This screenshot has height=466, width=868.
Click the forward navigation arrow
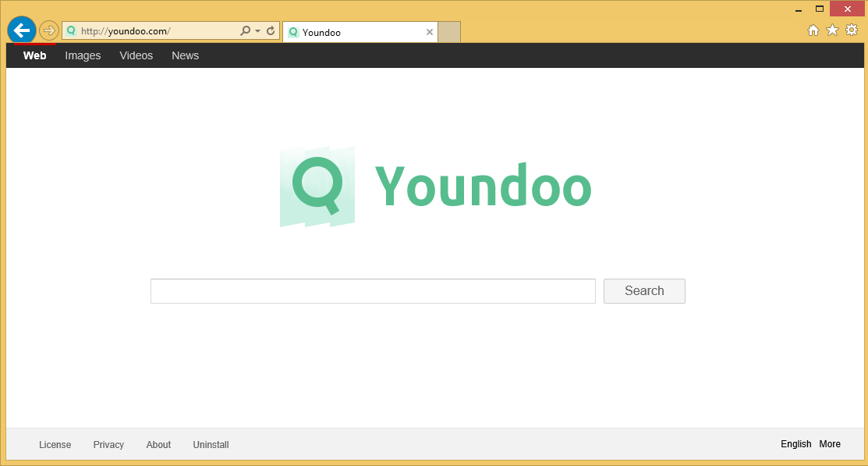coord(48,30)
